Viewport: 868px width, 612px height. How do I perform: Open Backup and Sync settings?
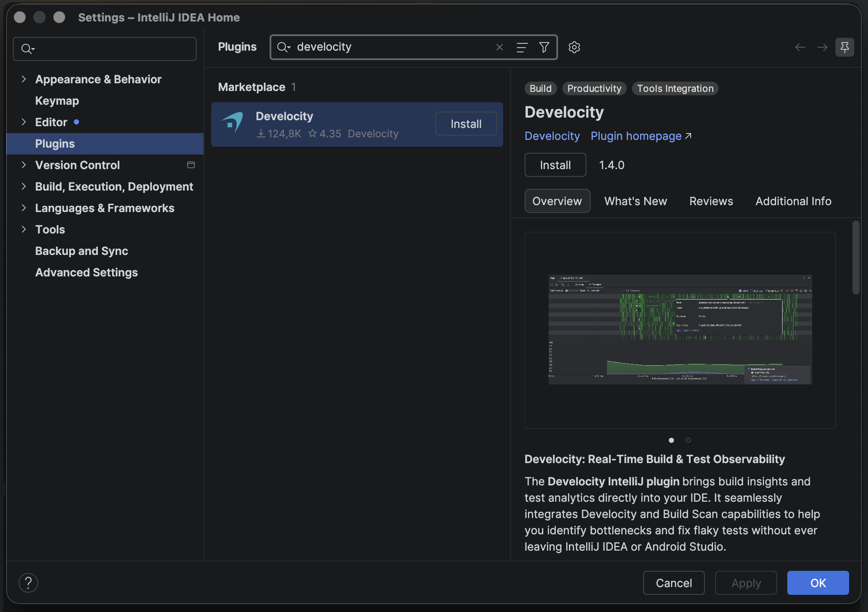coord(82,251)
